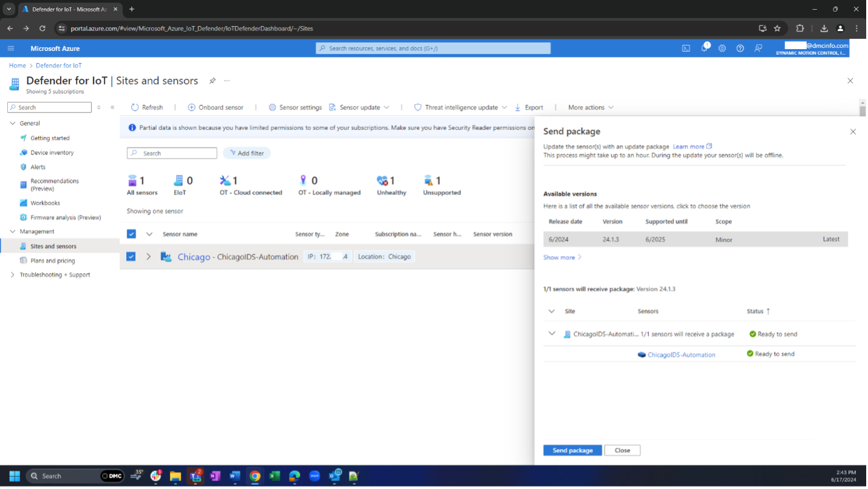This screenshot has width=868, height=489.
Task: Open the Chicago site link
Action: tap(194, 257)
